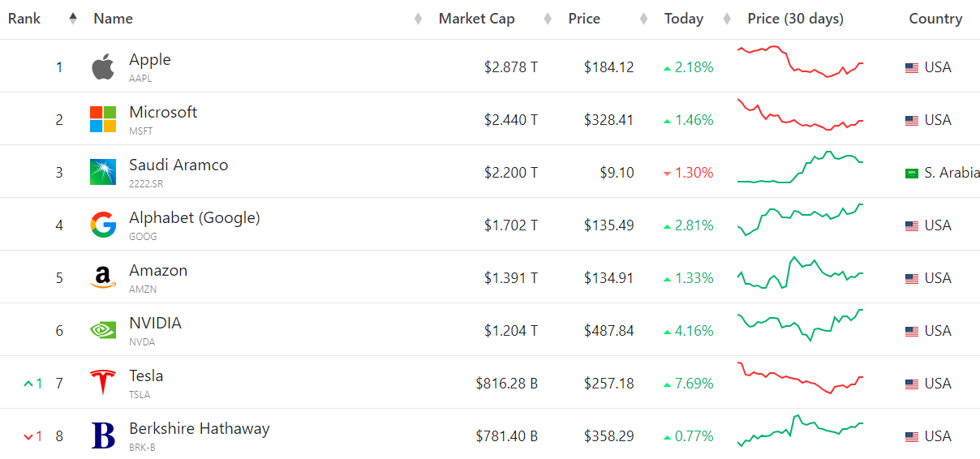Click the NVIDIA logo icon

(x=103, y=330)
